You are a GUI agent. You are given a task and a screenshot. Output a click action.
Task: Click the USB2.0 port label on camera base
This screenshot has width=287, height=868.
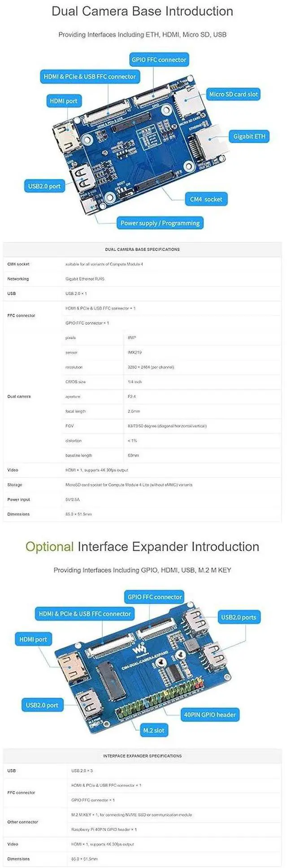pyautogui.click(x=44, y=186)
